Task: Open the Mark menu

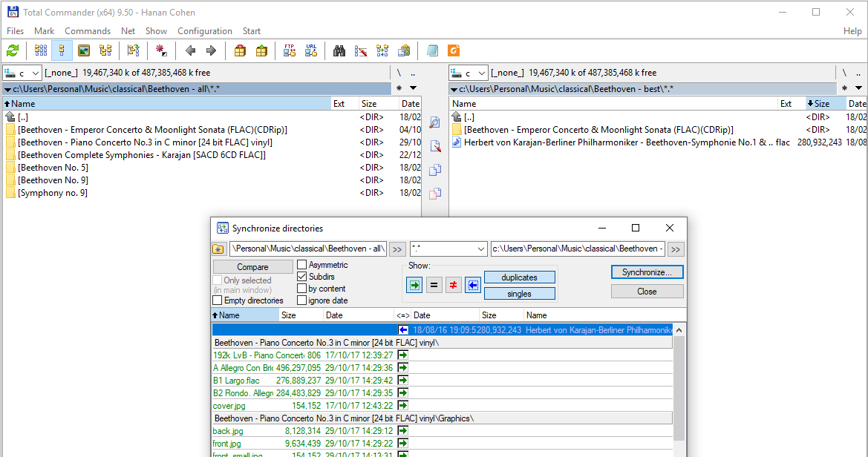Action: click(x=45, y=31)
